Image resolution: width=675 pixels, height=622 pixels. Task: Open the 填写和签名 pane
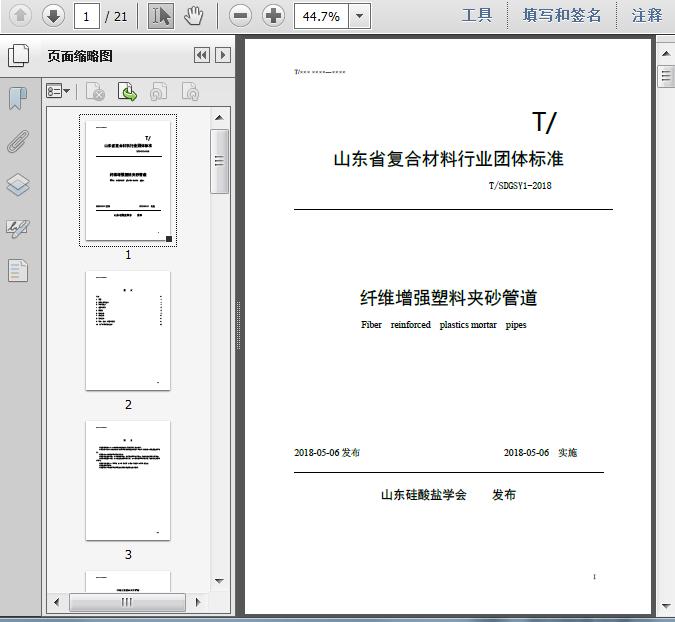(562, 15)
